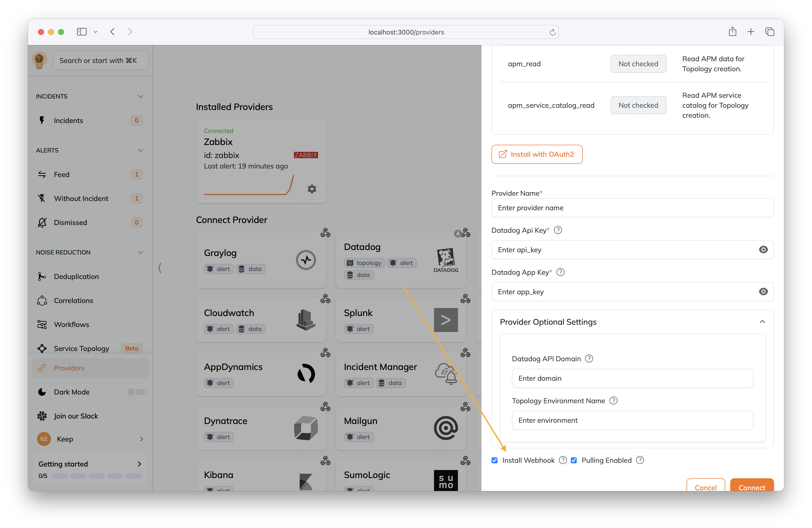Click the Cloudwatch provider logo
Image resolution: width=812 pixels, height=528 pixels.
[306, 320]
